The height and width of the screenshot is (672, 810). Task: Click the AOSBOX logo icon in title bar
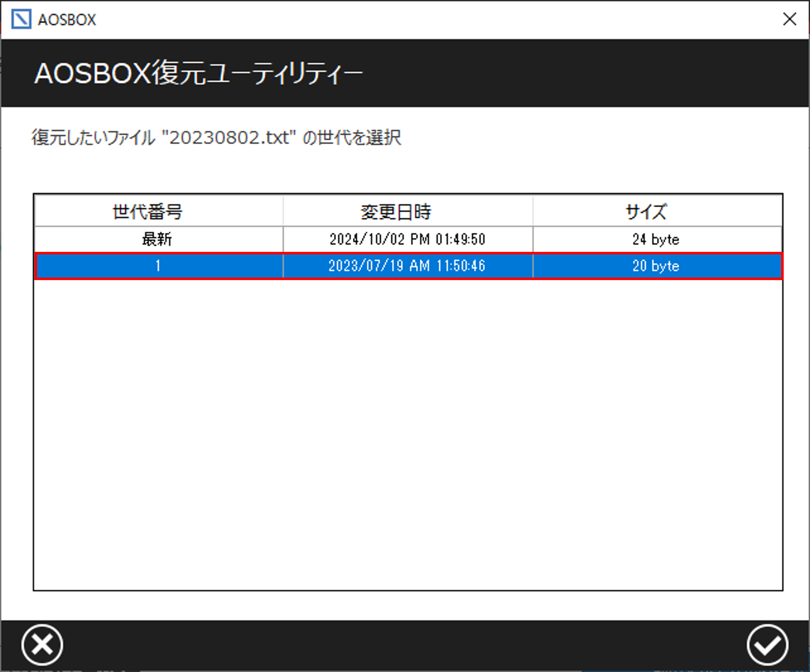pyautogui.click(x=21, y=19)
